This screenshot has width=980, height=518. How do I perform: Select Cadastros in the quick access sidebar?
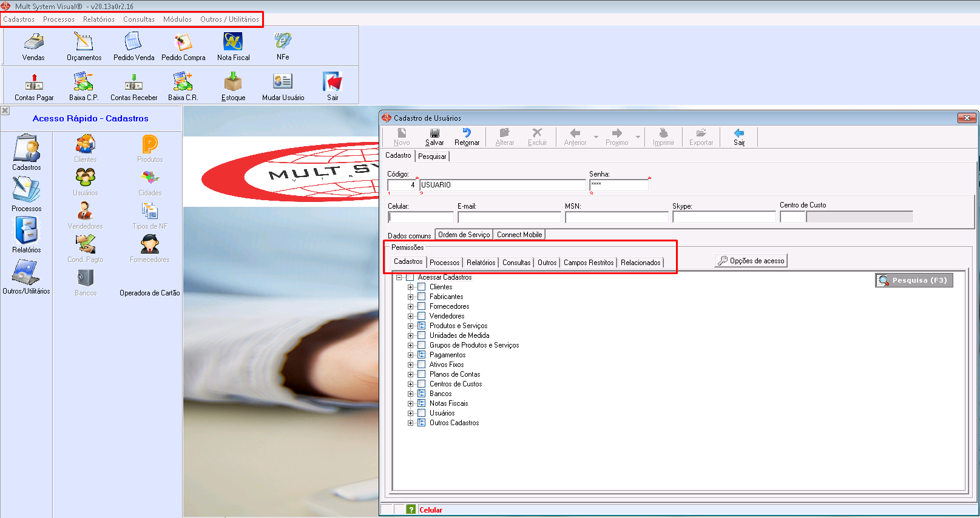[27, 153]
